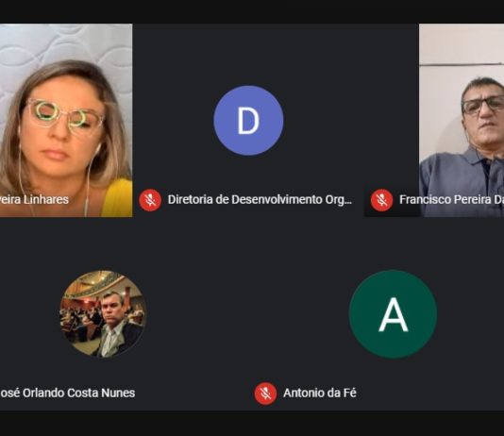
Task: Select Francisco Pereira's video feed
Action: (x=462, y=120)
